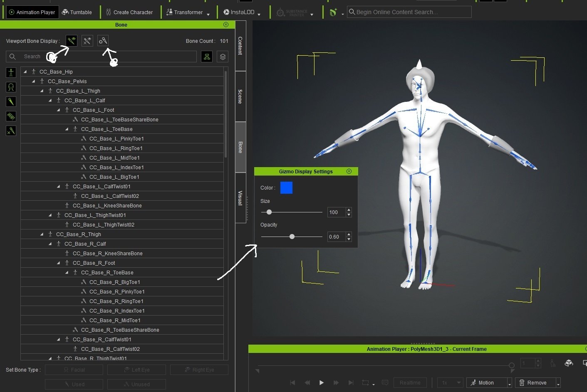Screen dimensions: 587x392
Task: Close the Bone panel
Action: point(226,25)
